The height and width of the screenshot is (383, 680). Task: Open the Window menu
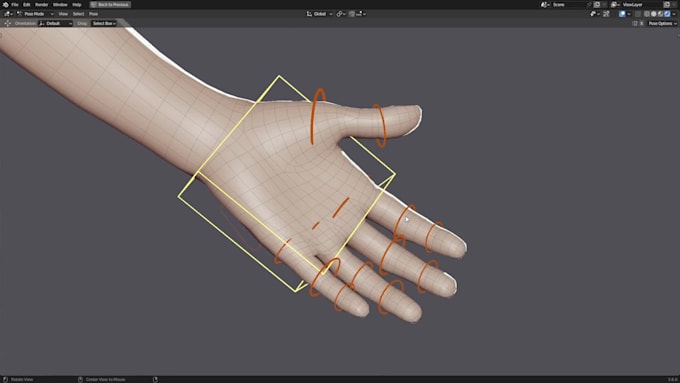coord(60,4)
